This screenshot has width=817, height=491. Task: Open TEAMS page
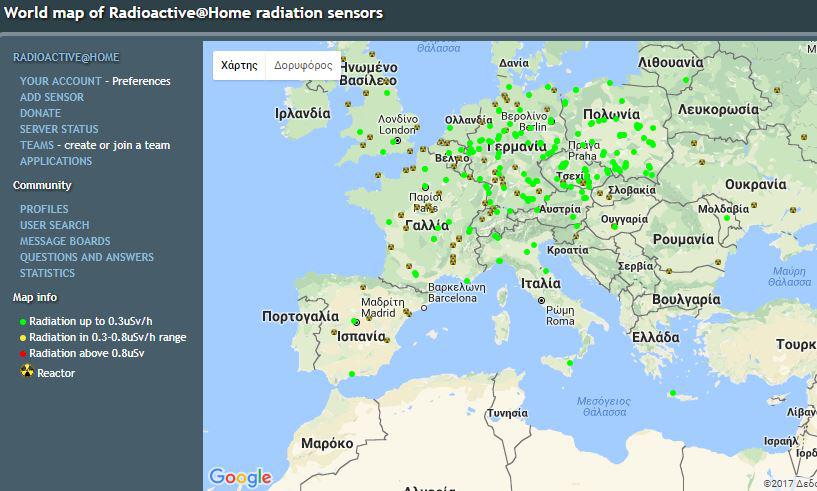click(36, 145)
